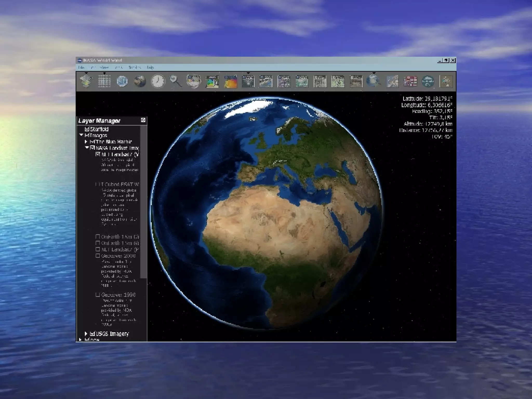Close the Layer Manager panel
Viewport: 532px width, 399px height.
[143, 120]
